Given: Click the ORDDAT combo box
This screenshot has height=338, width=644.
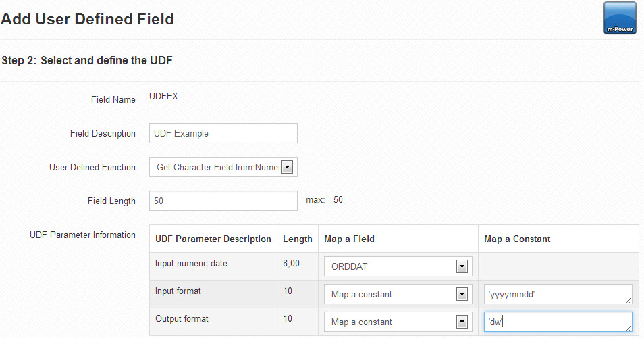Looking at the screenshot, I should coord(398,266).
